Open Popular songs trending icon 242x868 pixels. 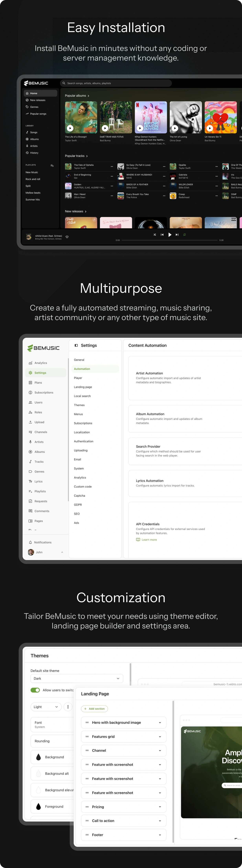[x=27, y=114]
